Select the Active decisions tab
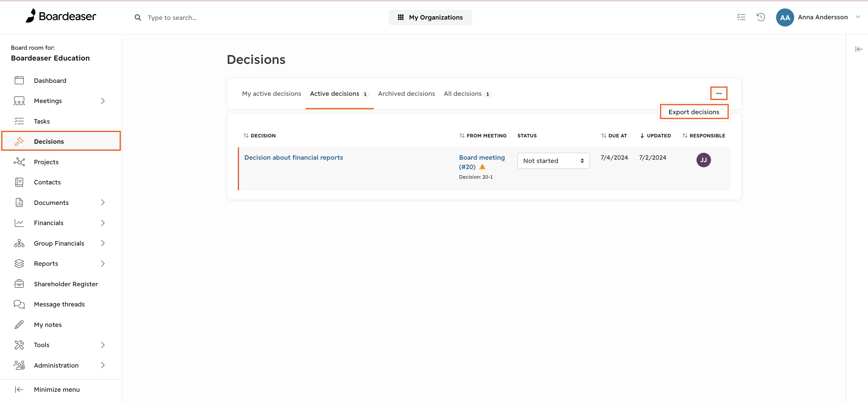The image size is (868, 402). tap(339, 94)
